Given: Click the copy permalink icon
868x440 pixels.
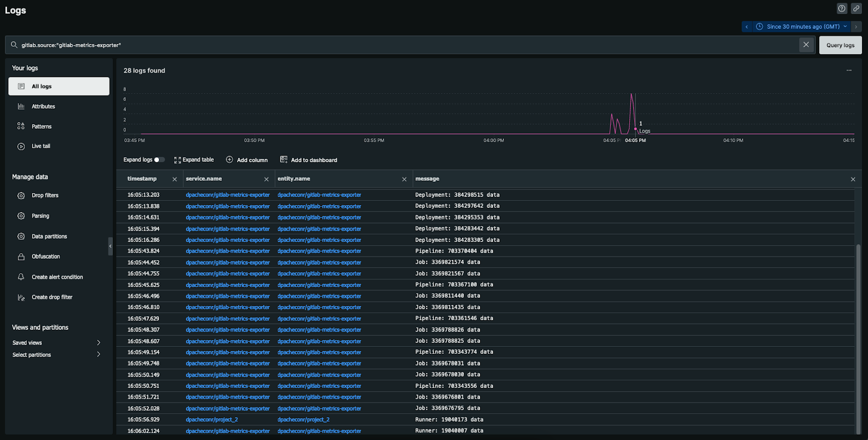Looking at the screenshot, I should point(856,9).
